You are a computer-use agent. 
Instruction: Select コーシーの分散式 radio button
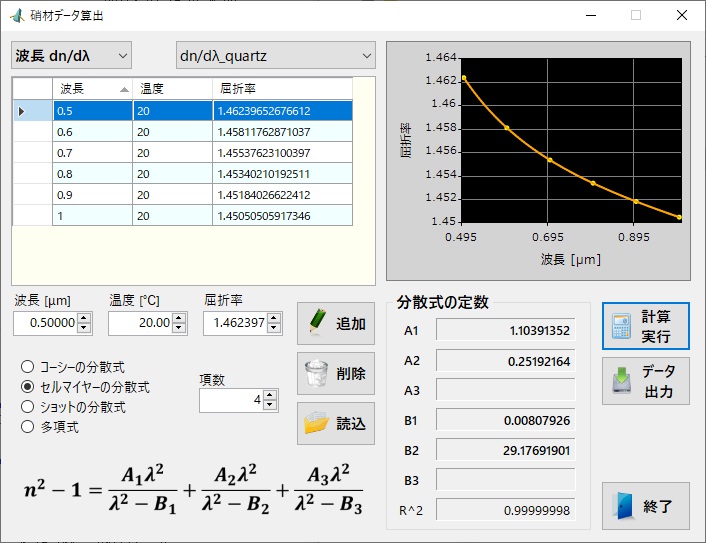(x=27, y=367)
